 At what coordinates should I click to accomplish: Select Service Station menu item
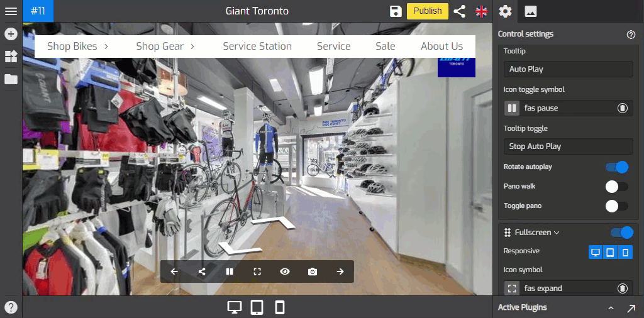257,47
